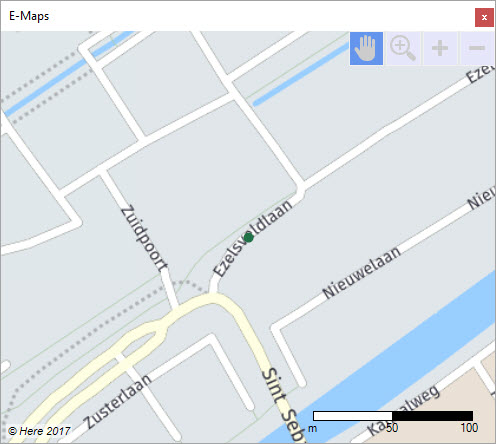
Task: Select the pan hand tool
Action: pos(366,48)
